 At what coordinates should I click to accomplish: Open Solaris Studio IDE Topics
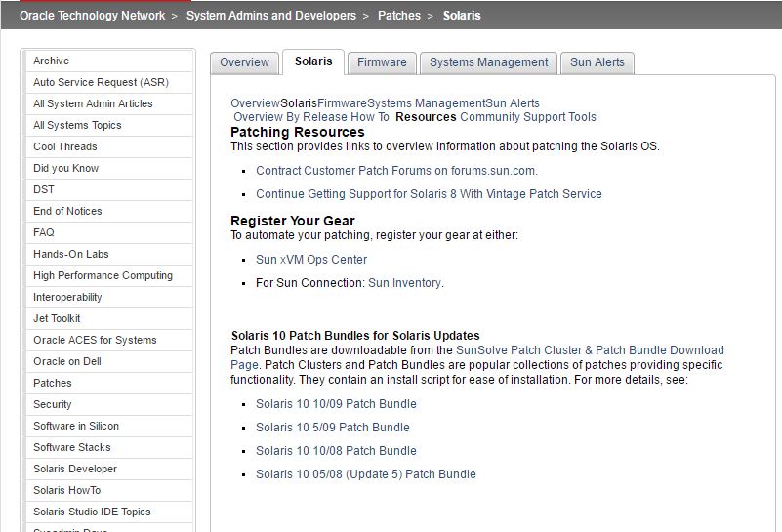(108, 512)
